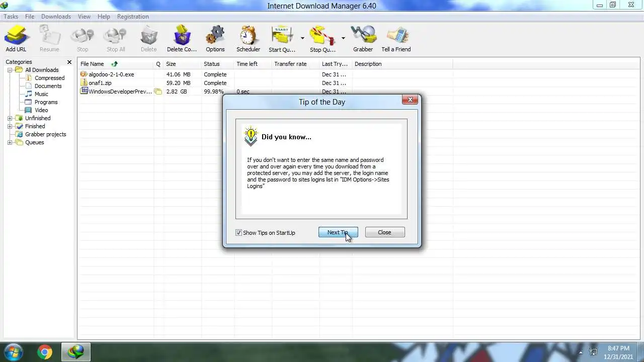Open the Tasks menu
The width and height of the screenshot is (644, 362).
coord(11,17)
